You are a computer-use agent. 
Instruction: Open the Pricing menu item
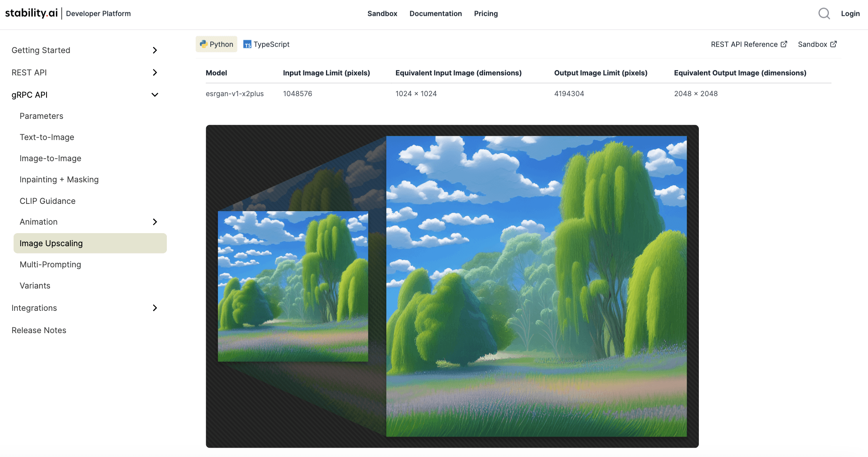tap(486, 13)
